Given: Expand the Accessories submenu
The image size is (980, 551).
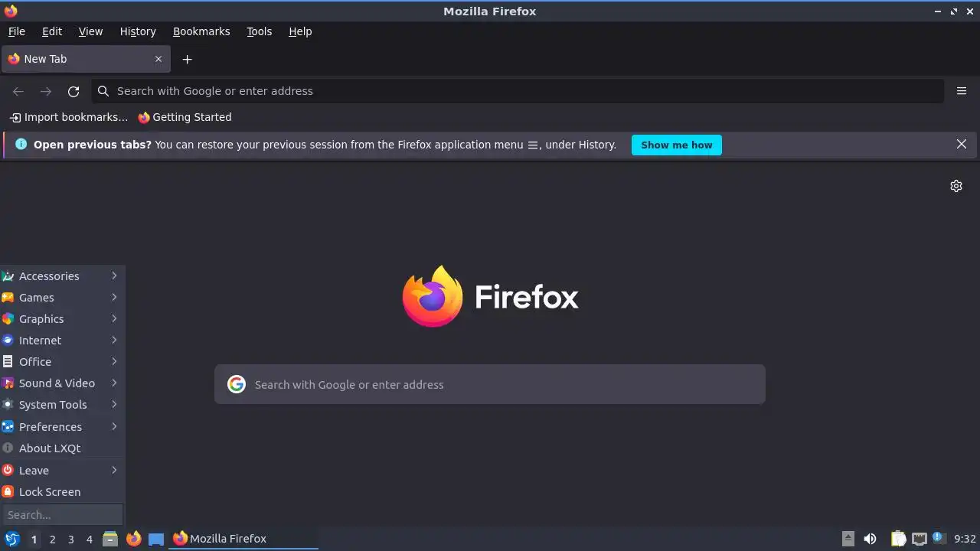Looking at the screenshot, I should click(x=62, y=275).
